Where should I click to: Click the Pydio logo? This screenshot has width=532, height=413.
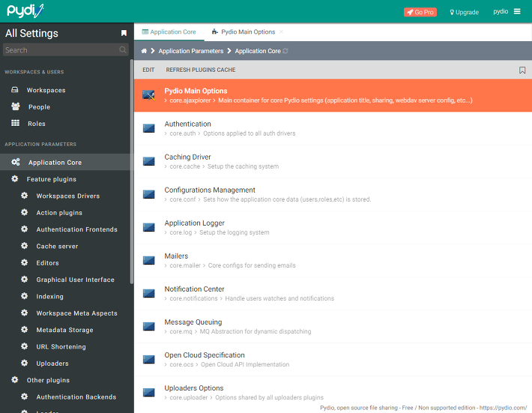[x=25, y=11]
